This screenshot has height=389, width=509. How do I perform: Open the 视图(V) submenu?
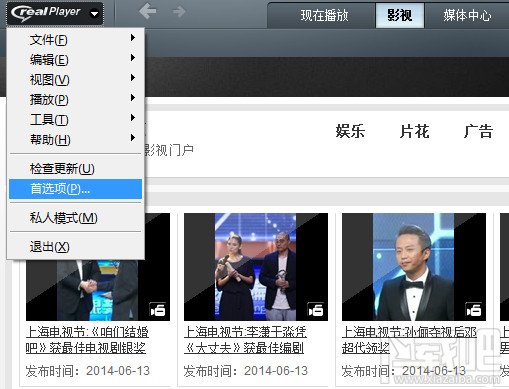point(76,80)
